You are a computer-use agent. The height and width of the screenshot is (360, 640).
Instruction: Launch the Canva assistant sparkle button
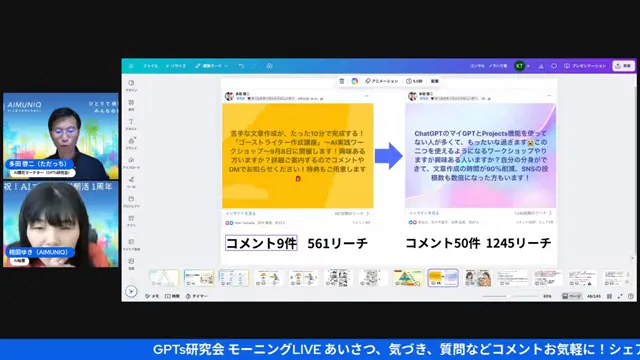point(131,291)
